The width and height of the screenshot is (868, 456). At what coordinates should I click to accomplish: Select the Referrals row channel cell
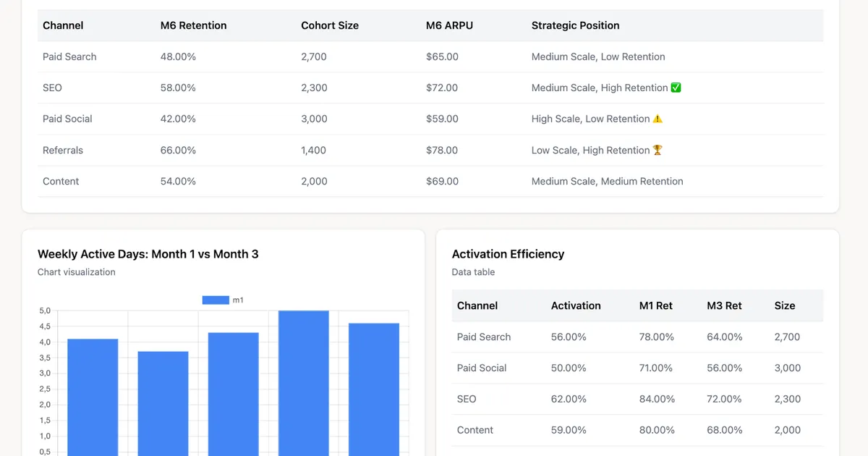point(63,150)
